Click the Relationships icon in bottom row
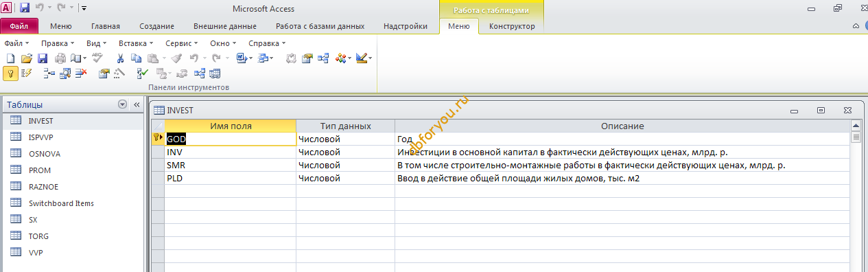Image resolution: width=868 pixels, height=272 pixels. point(200,73)
